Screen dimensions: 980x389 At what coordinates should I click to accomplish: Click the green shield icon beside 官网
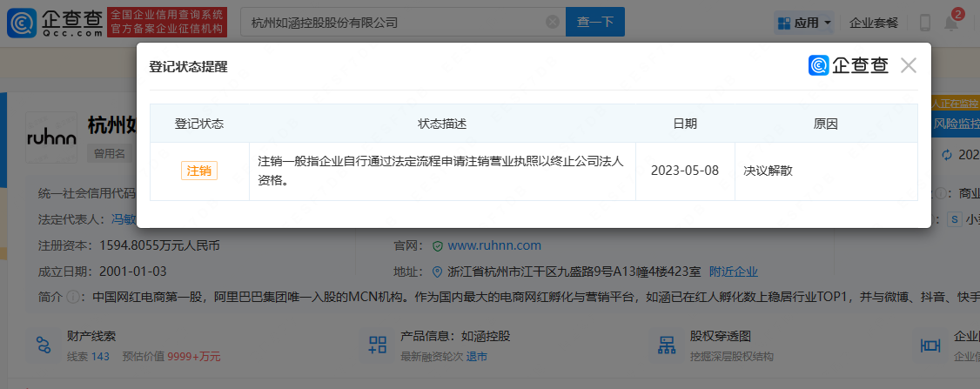click(x=438, y=245)
